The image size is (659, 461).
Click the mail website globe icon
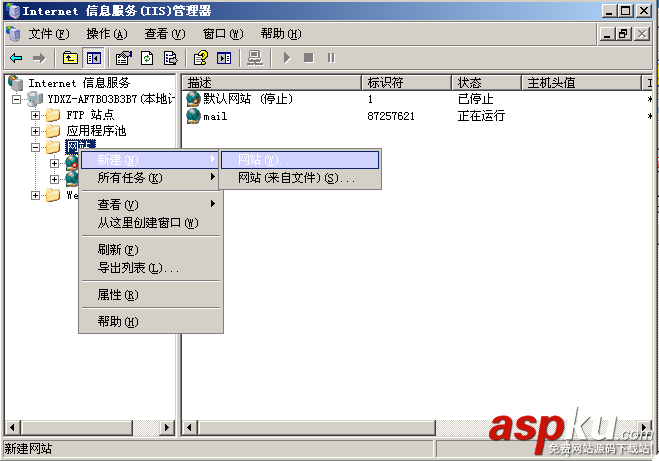[193, 116]
